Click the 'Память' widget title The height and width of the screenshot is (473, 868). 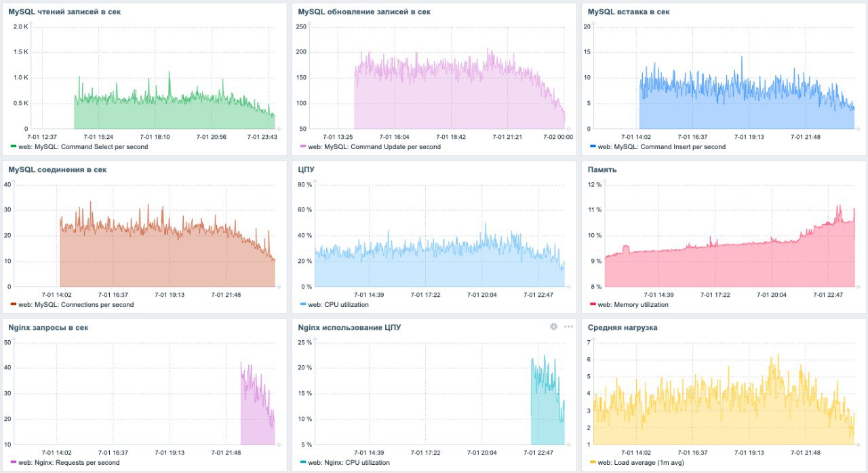click(x=602, y=169)
